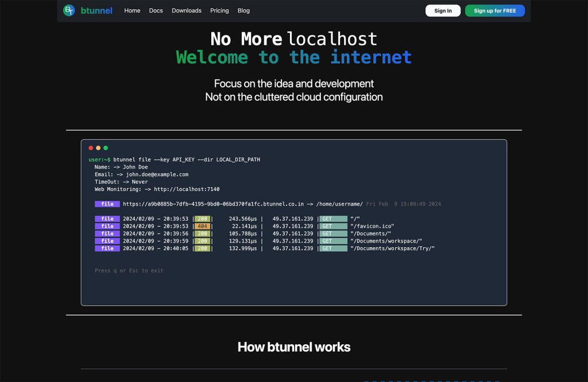Click the yellow terminal window dot
The width and height of the screenshot is (588, 382).
click(x=98, y=148)
